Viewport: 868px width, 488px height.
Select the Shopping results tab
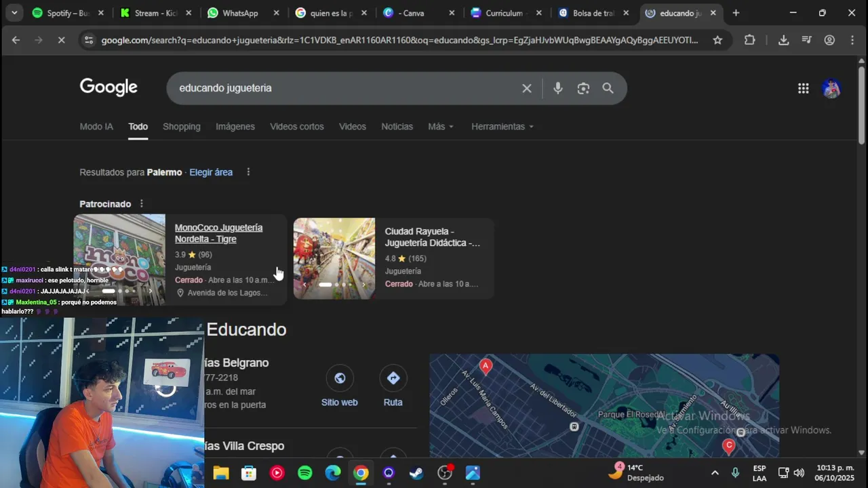point(182,127)
